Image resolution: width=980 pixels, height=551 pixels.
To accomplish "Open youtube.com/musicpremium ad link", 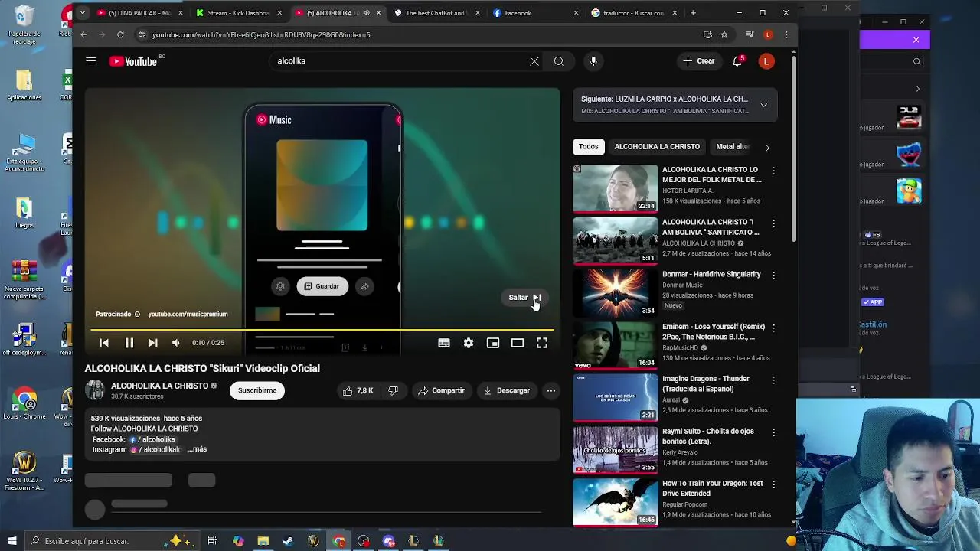I will 188,314.
